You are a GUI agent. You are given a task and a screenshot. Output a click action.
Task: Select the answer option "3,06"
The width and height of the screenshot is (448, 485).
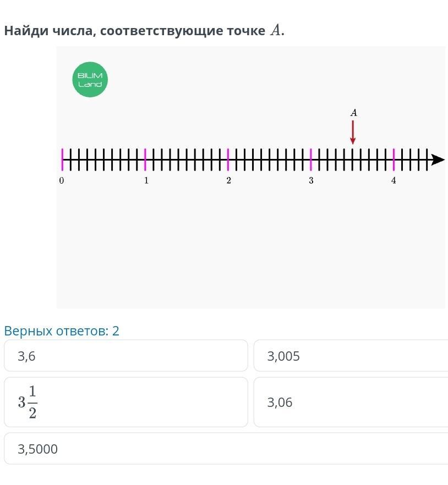click(351, 402)
